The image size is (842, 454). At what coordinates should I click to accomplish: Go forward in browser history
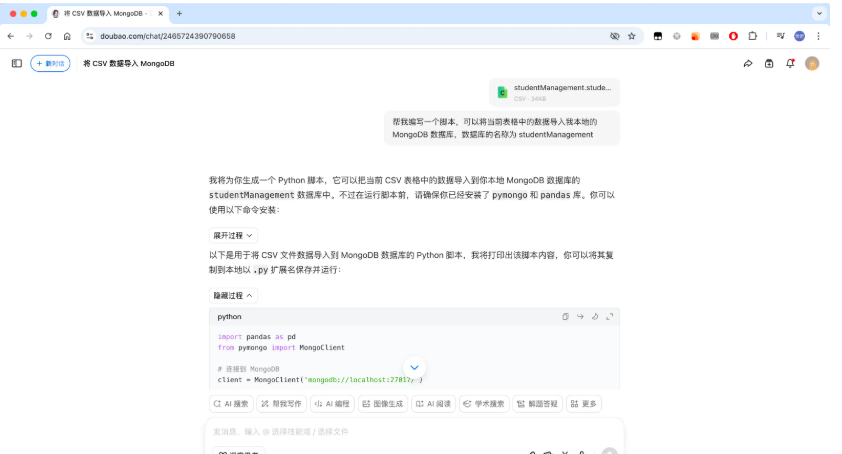pyautogui.click(x=29, y=36)
